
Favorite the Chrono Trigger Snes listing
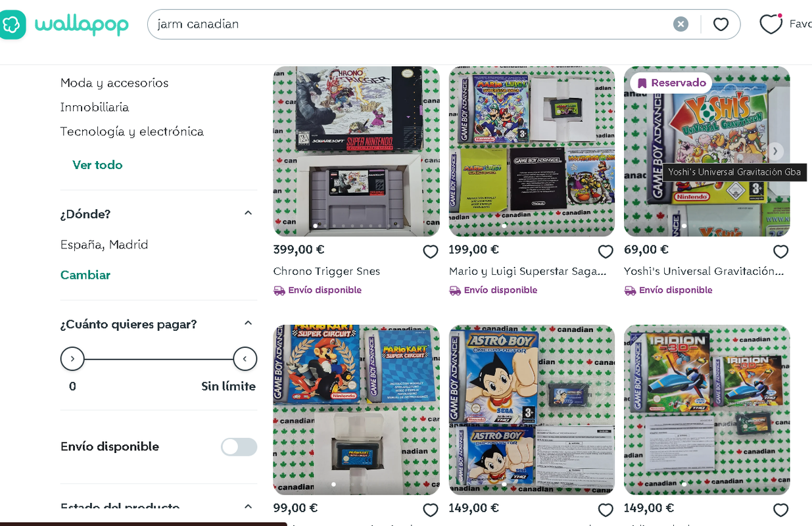click(431, 251)
